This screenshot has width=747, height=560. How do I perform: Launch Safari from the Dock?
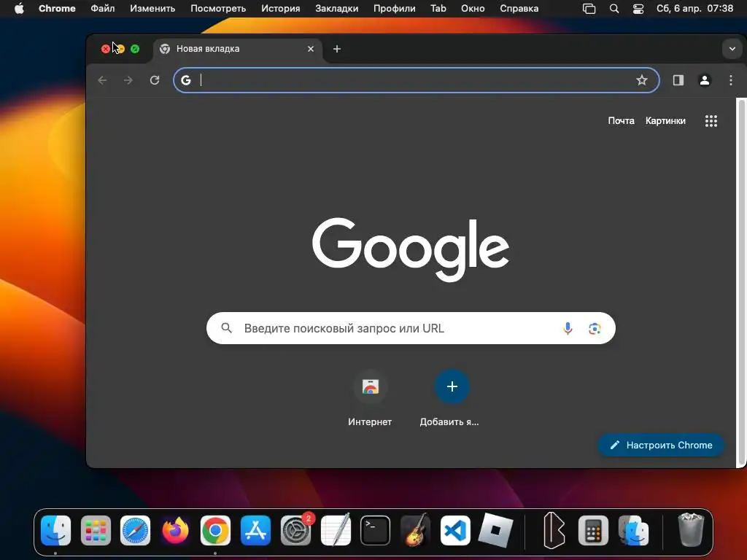[135, 531]
